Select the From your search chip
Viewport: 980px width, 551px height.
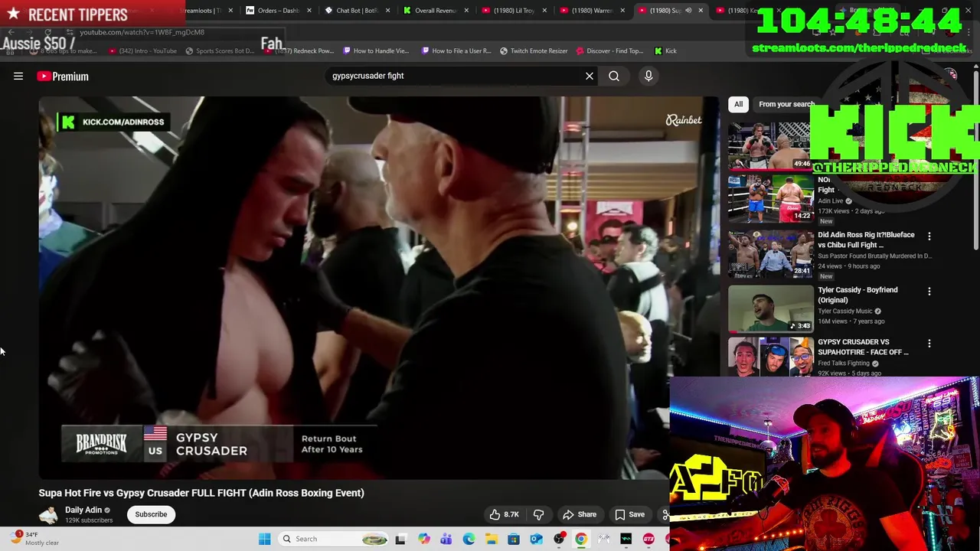click(x=786, y=104)
